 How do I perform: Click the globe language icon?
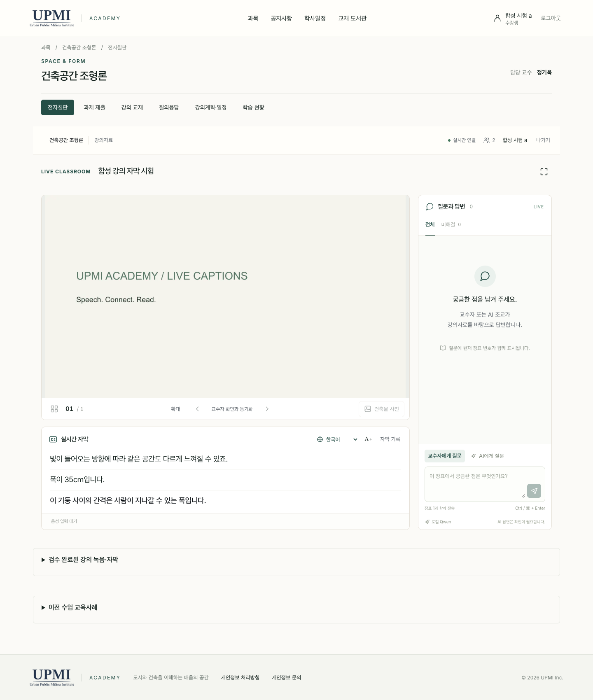[320, 439]
